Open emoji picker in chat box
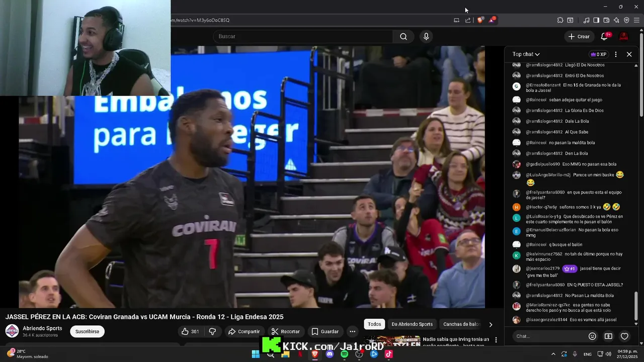 (x=592, y=336)
